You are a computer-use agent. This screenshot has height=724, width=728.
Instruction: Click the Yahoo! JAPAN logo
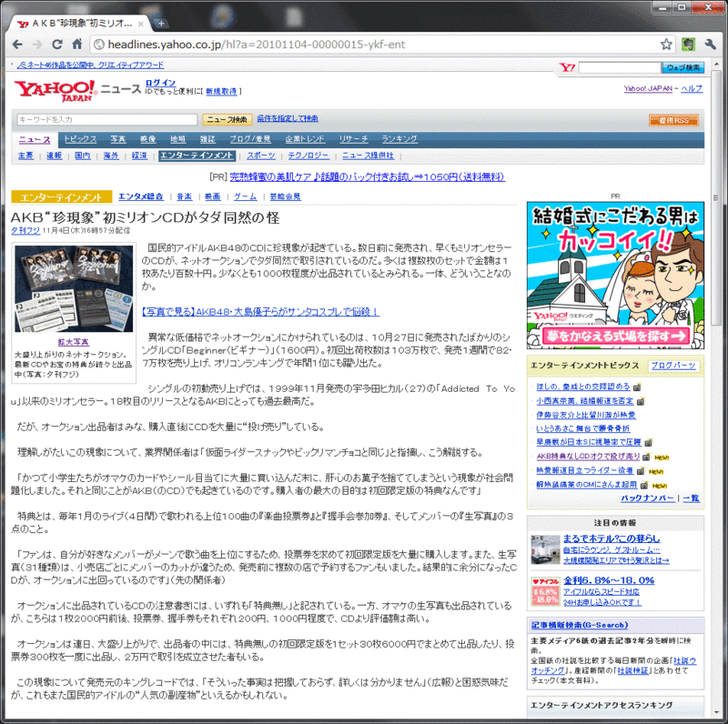click(x=56, y=91)
